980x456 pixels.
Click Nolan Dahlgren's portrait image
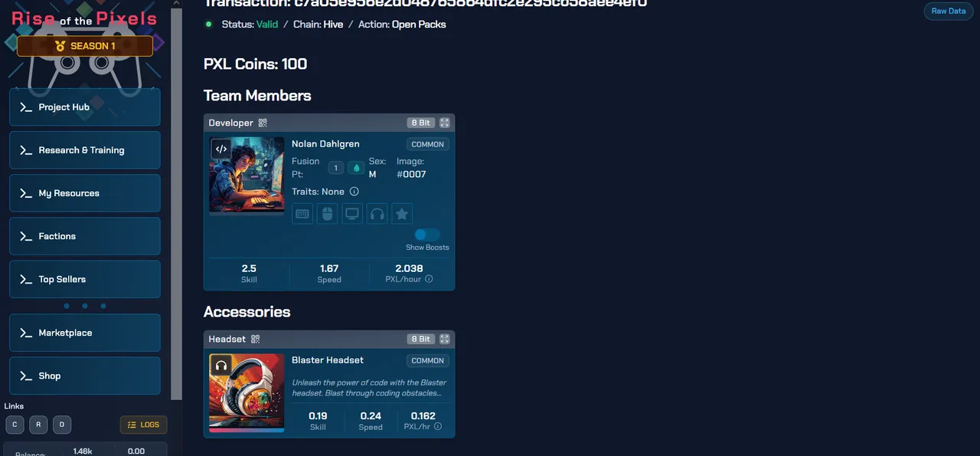click(x=247, y=176)
